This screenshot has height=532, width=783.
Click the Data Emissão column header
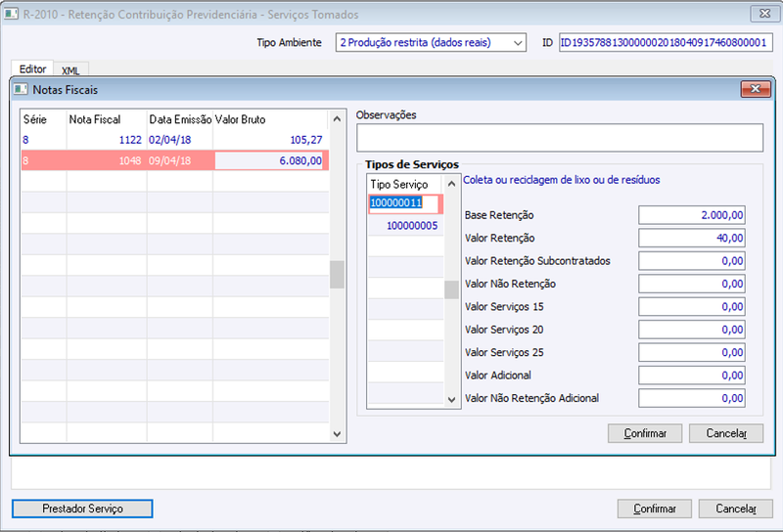point(180,119)
